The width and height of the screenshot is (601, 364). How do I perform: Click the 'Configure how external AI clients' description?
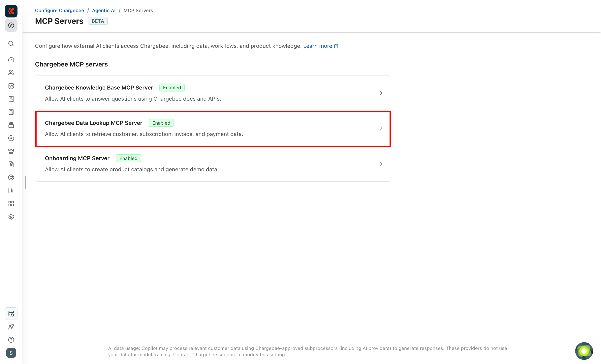click(x=168, y=46)
